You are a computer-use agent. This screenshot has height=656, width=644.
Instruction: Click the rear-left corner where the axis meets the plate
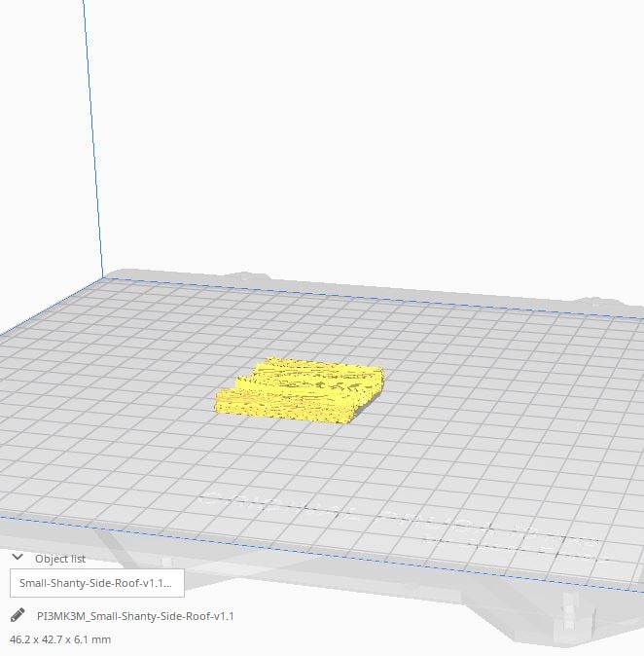[x=104, y=277]
